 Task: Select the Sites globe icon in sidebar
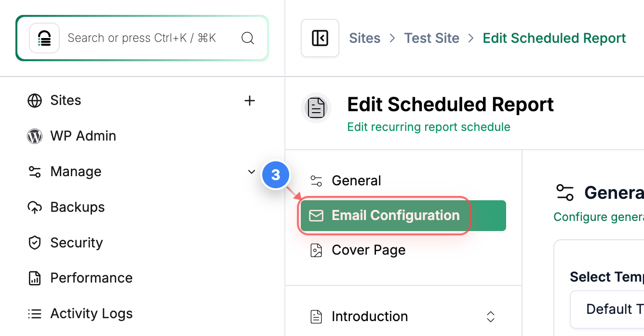tap(34, 101)
